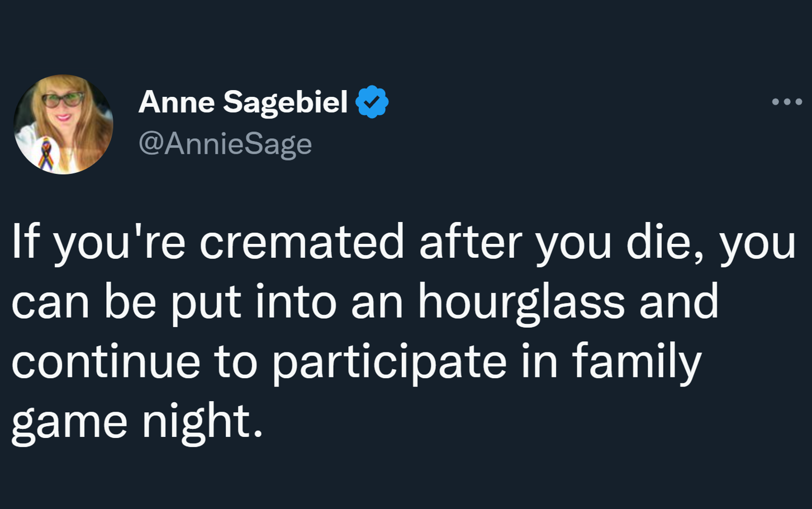This screenshot has width=812, height=509.
Task: Click the word "continue" in the tweet
Action: (106, 362)
